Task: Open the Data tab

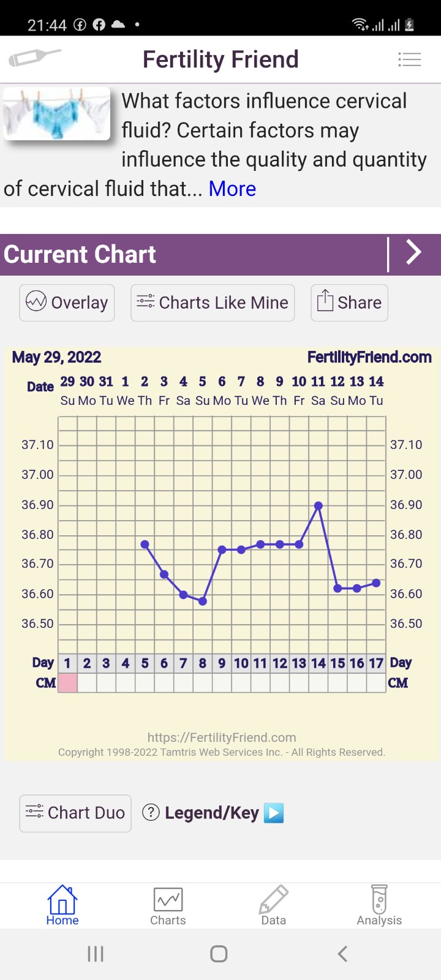Action: coord(273,905)
